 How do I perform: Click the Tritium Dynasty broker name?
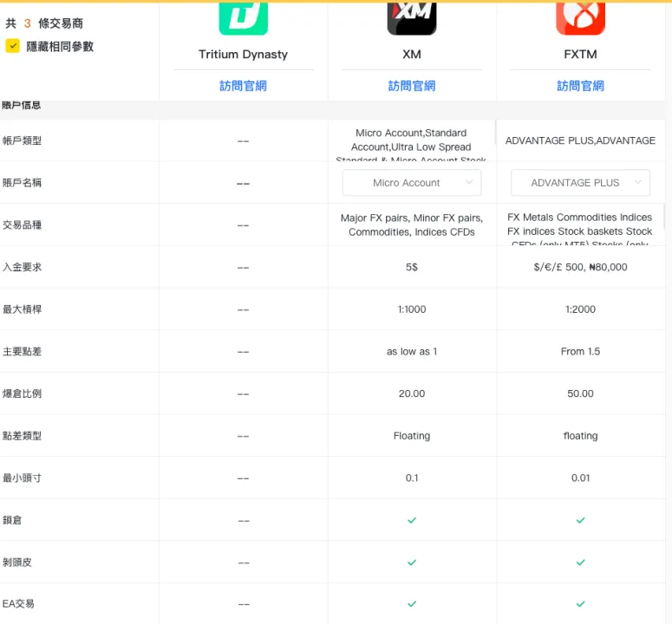(x=243, y=55)
